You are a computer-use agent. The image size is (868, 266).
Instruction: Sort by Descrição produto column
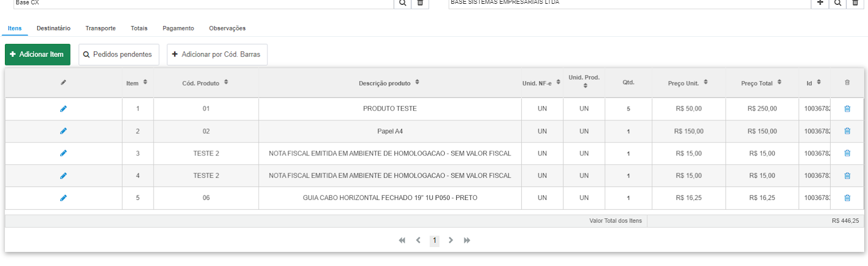tap(417, 82)
